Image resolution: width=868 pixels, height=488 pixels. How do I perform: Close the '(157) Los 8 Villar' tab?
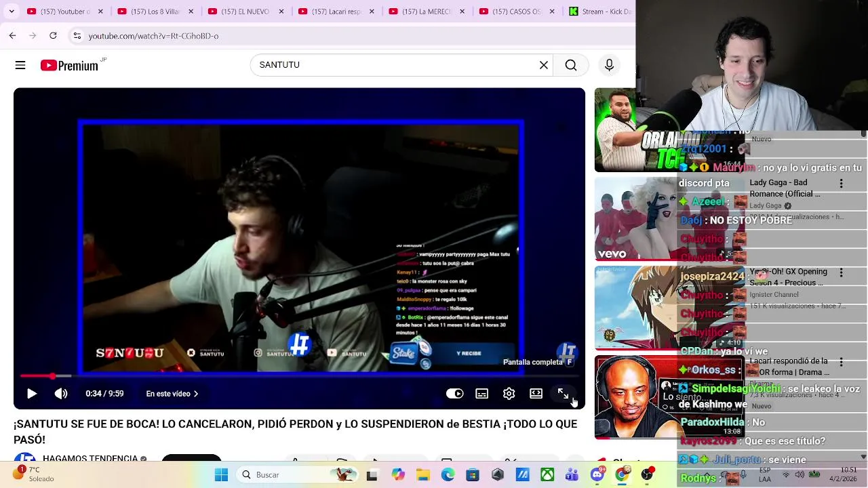(191, 12)
